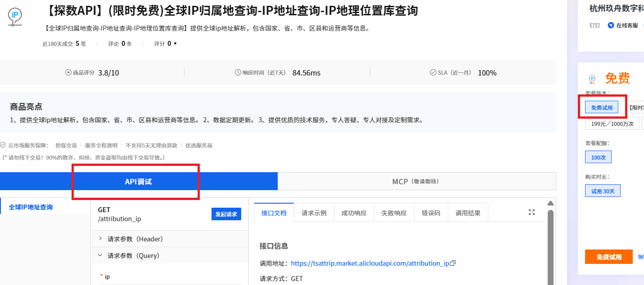The height and width of the screenshot is (285, 644).
Task: Click the 发起请求 button
Action: (x=226, y=214)
